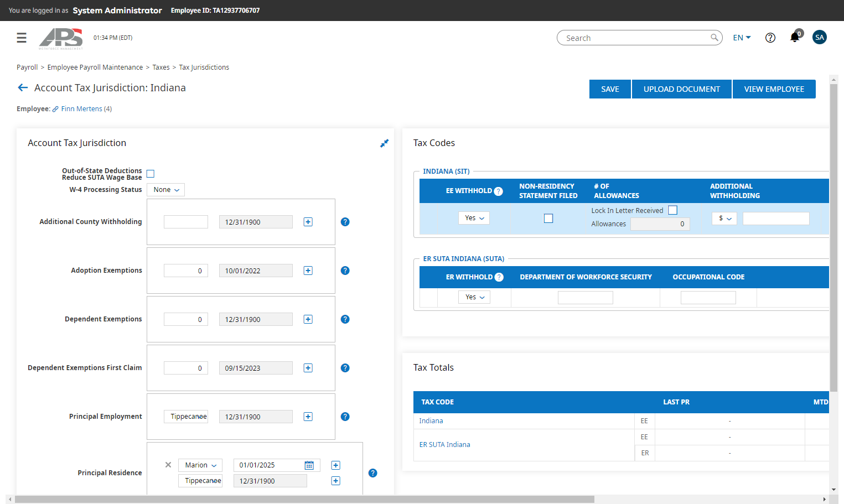Go to Taxes breadcrumb
Image resolution: width=844 pixels, height=504 pixels.
click(x=161, y=67)
